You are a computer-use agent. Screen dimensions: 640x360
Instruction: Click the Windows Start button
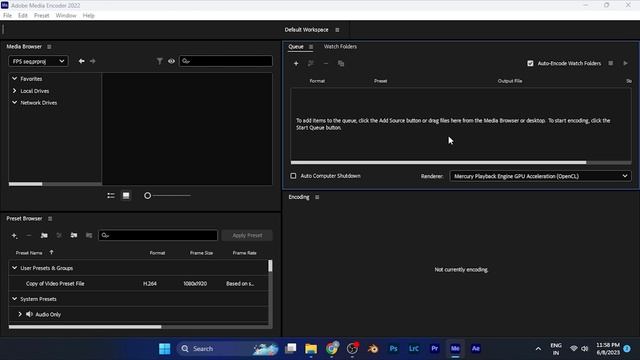click(164, 349)
